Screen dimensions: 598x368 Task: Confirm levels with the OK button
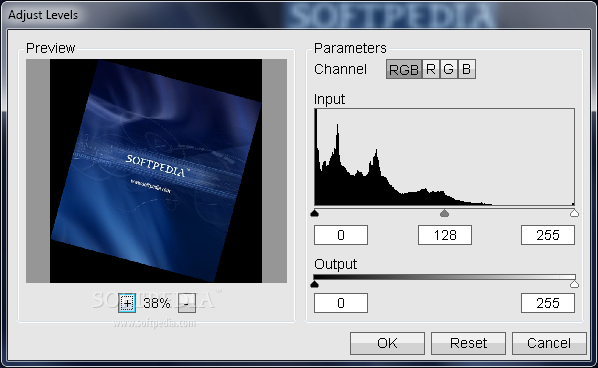coord(387,343)
